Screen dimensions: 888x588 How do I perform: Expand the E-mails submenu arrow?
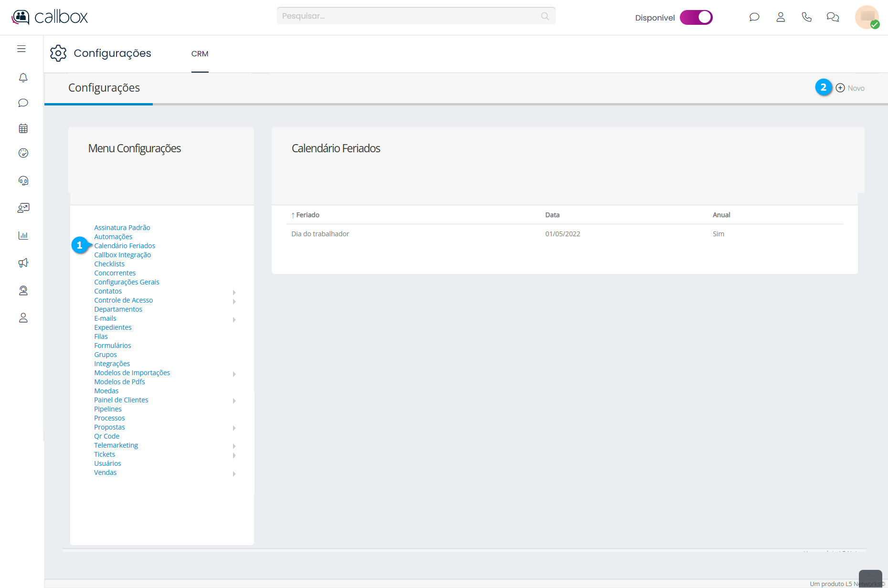(234, 320)
